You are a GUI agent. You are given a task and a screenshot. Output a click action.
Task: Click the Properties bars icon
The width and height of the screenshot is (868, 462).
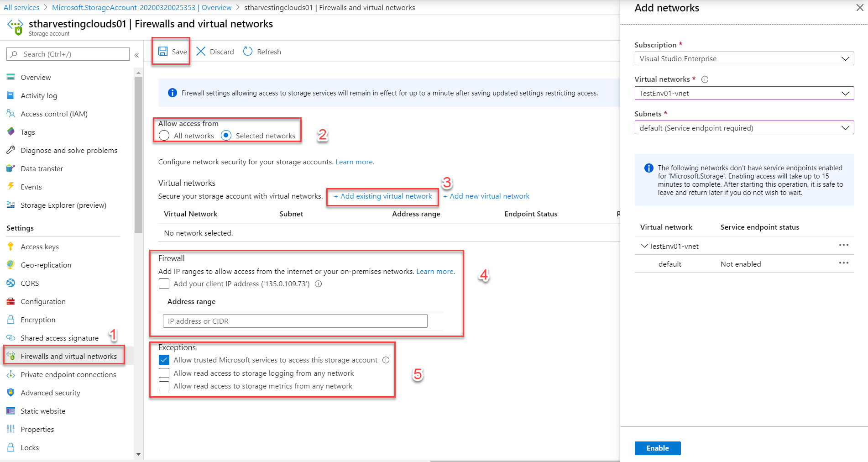[x=11, y=429]
